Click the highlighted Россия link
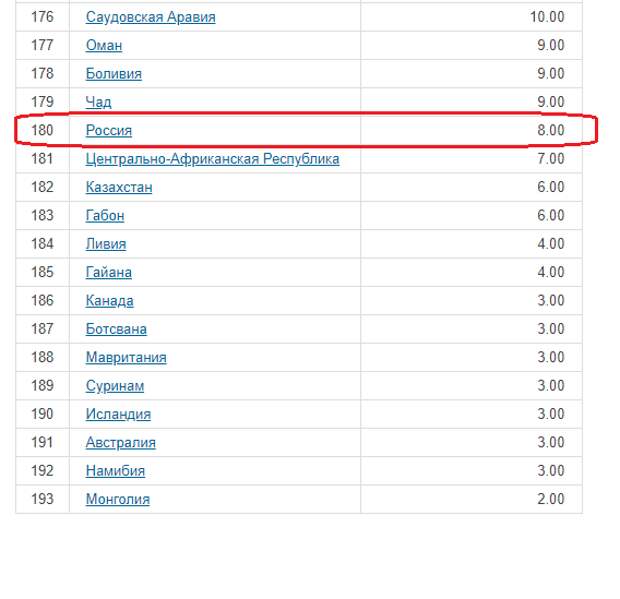 click(x=109, y=130)
